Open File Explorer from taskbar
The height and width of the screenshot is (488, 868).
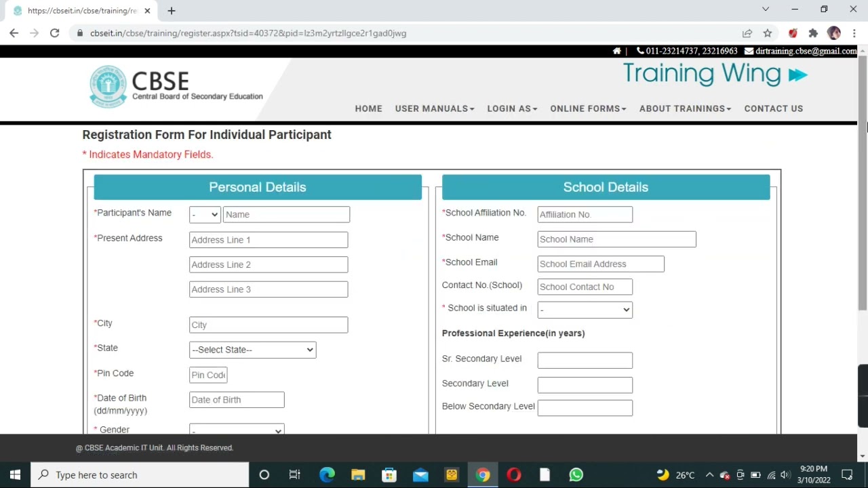click(x=358, y=474)
